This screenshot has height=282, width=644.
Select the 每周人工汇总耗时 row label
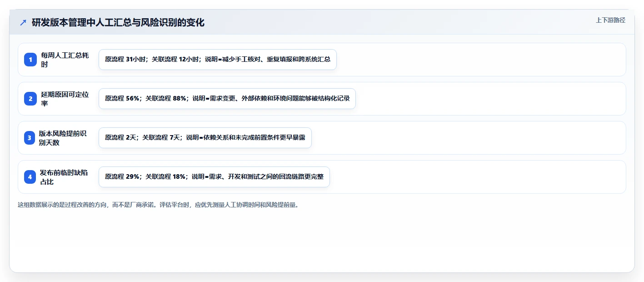point(65,60)
